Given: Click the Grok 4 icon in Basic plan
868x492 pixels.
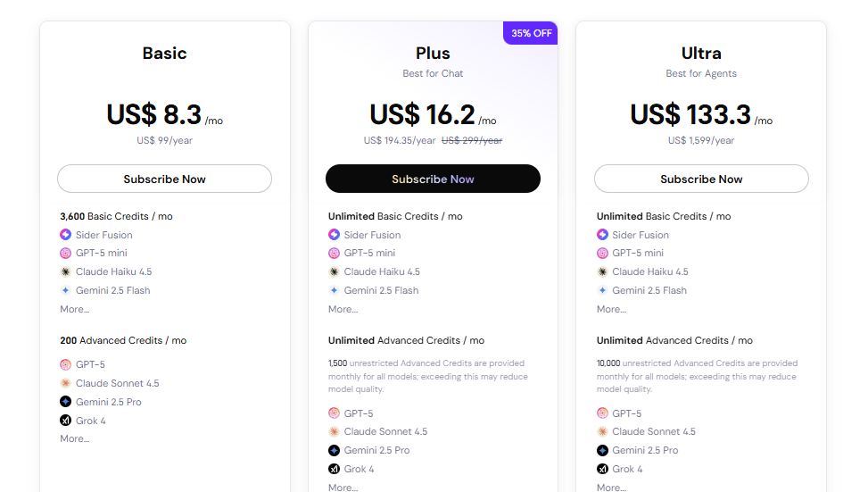Looking at the screenshot, I should click(65, 421).
